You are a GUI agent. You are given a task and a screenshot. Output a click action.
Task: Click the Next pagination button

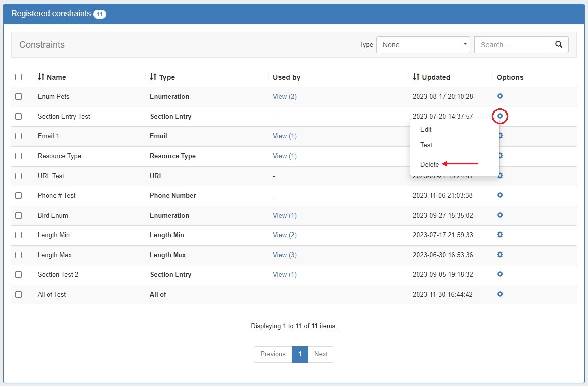click(321, 354)
